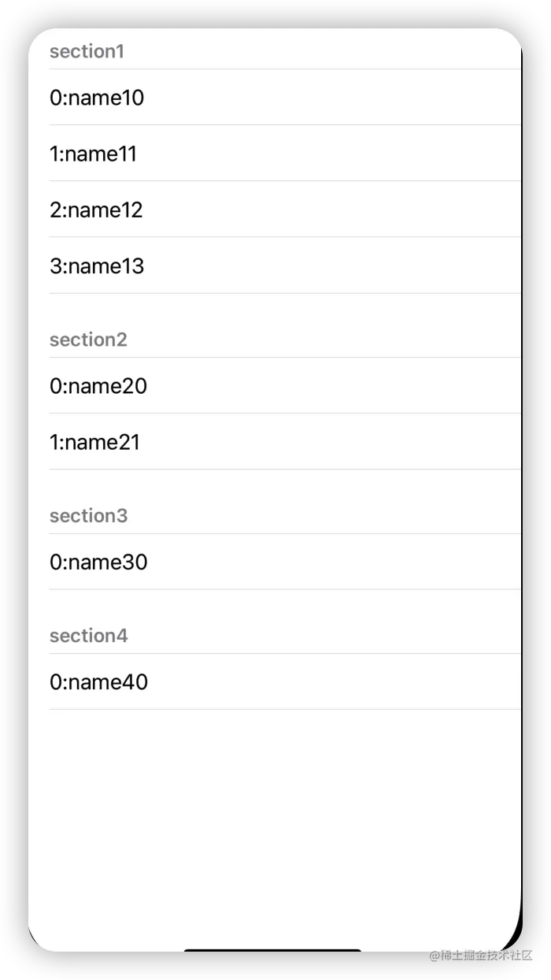Image resolution: width=551 pixels, height=980 pixels.
Task: Click the 稀土掘金技术社区 watermark text
Action: pos(479,954)
